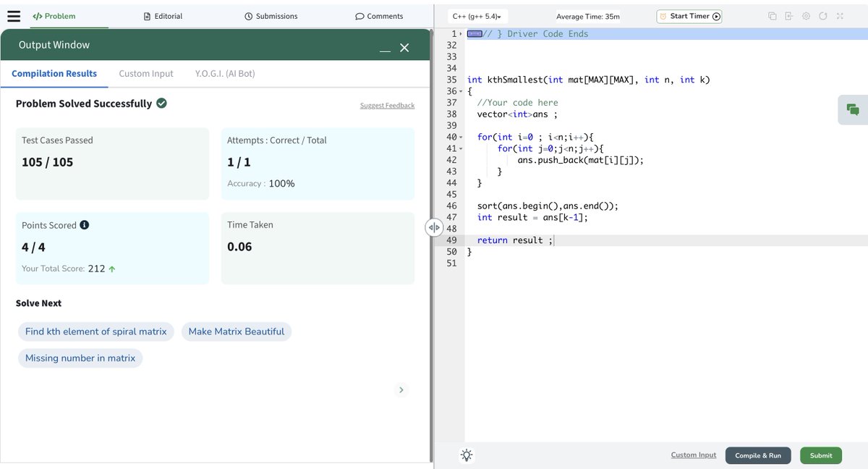Click the 'return result ;' code line
868x469 pixels.
click(515, 240)
